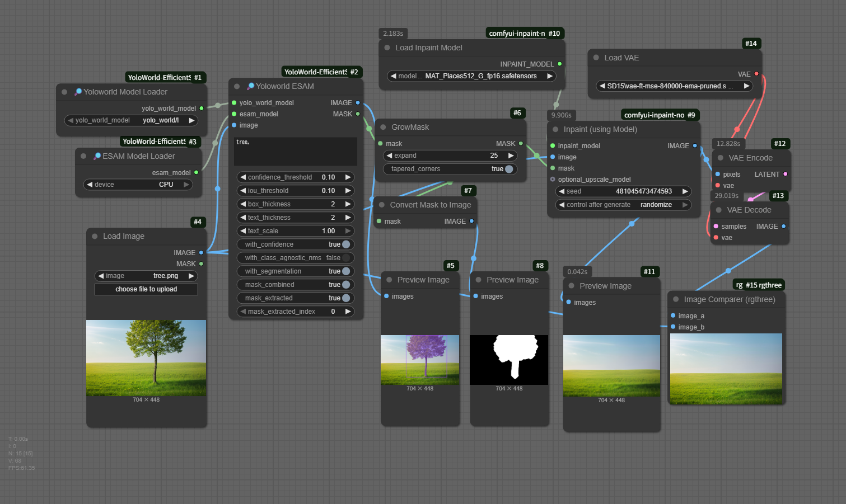
Task: Increase the expand value with right arrow
Action: click(x=510, y=156)
